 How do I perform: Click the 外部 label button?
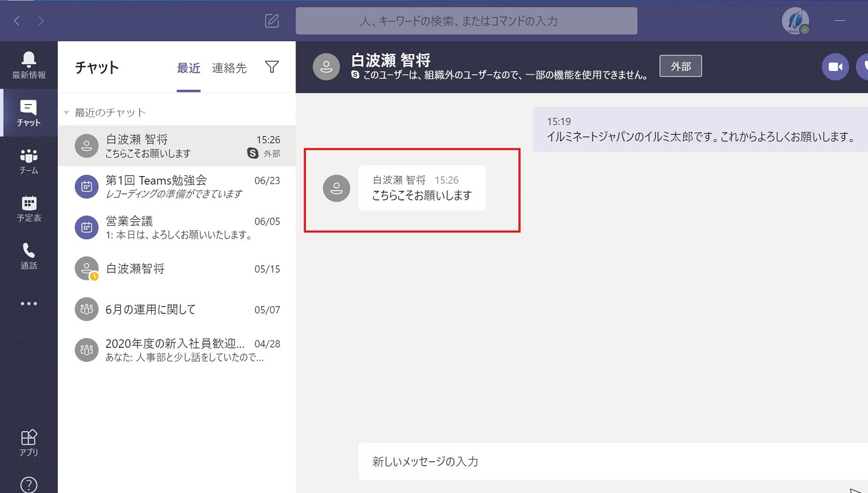pyautogui.click(x=680, y=66)
